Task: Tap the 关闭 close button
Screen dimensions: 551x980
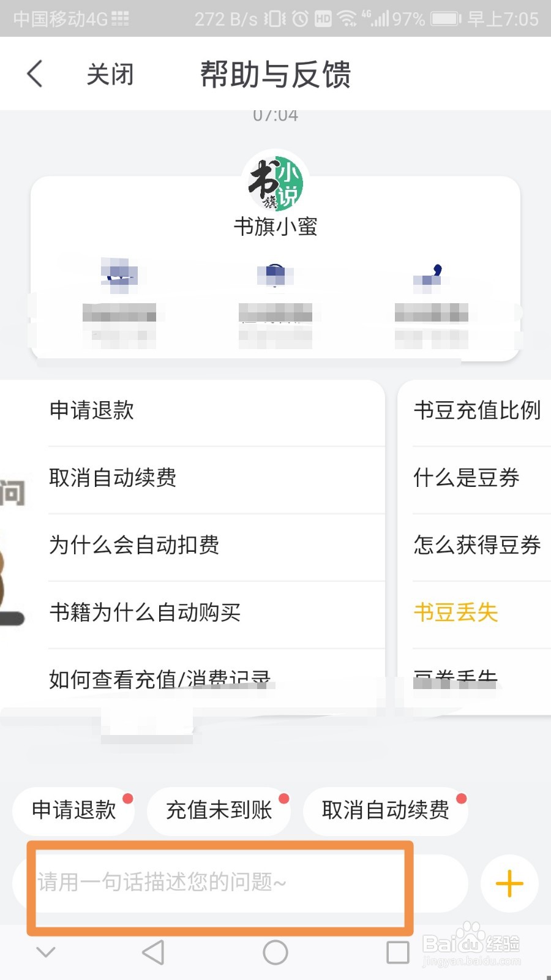Action: pyautogui.click(x=110, y=74)
